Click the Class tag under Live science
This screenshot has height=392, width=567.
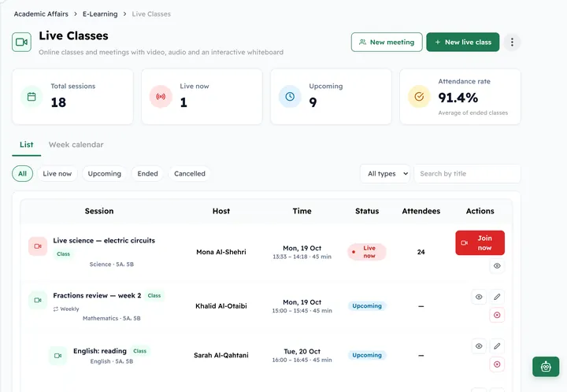click(x=63, y=254)
